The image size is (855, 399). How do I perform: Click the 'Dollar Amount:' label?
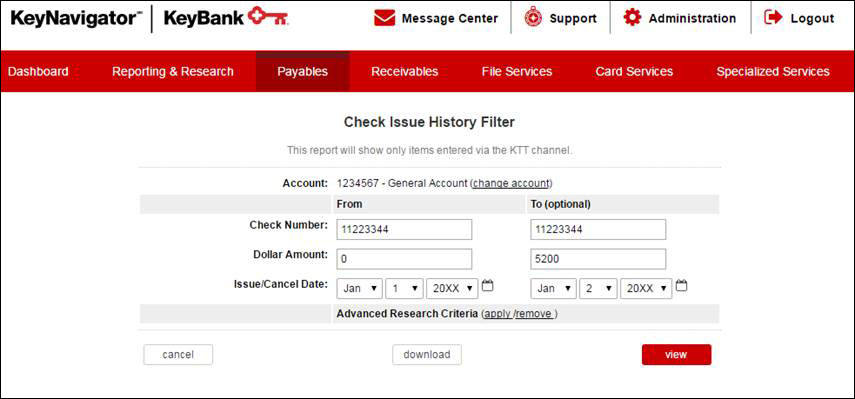(x=291, y=254)
